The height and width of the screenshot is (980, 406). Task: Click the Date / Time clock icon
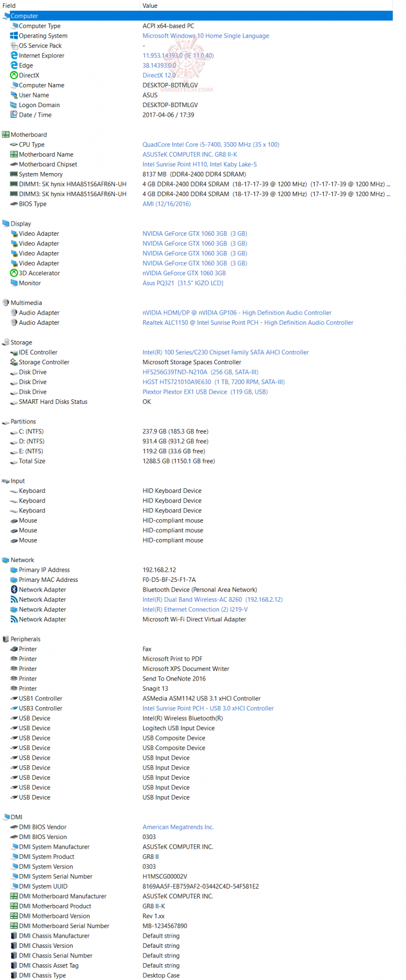[14, 114]
